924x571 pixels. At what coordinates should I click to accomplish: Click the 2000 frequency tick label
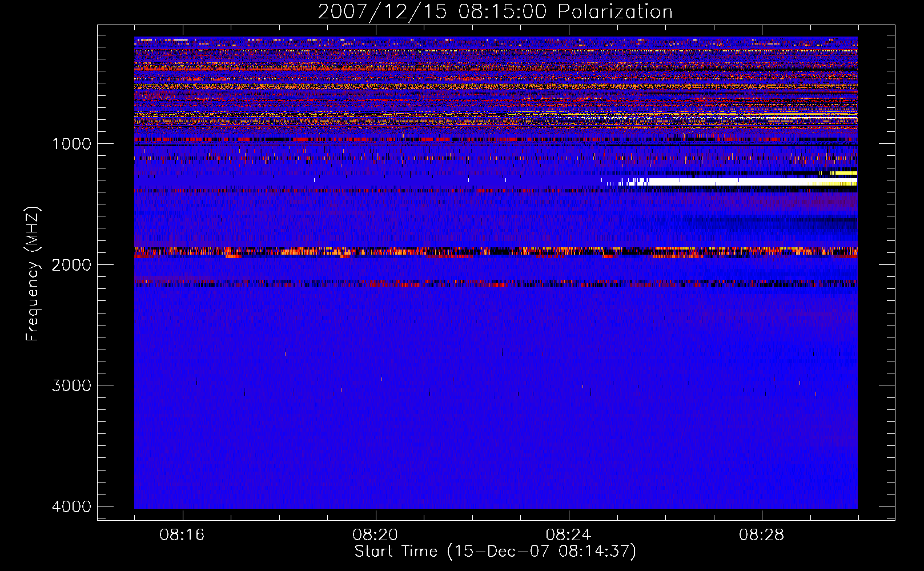tap(71, 264)
